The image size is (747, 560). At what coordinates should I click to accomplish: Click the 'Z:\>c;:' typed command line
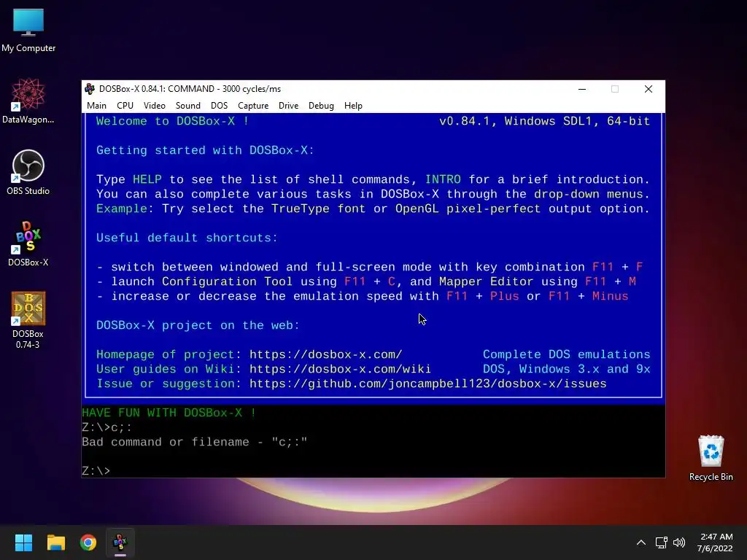coord(107,427)
